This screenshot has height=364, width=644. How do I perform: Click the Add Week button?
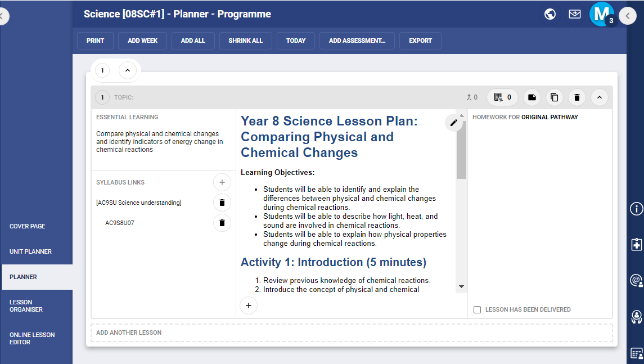coord(142,41)
